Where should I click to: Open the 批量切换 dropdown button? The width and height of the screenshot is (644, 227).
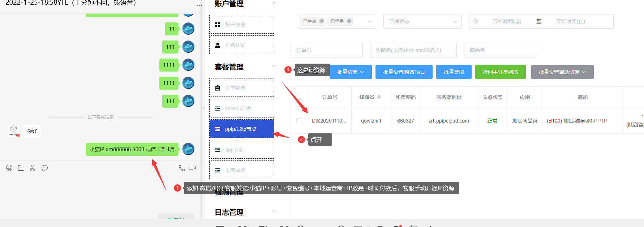tap(350, 72)
